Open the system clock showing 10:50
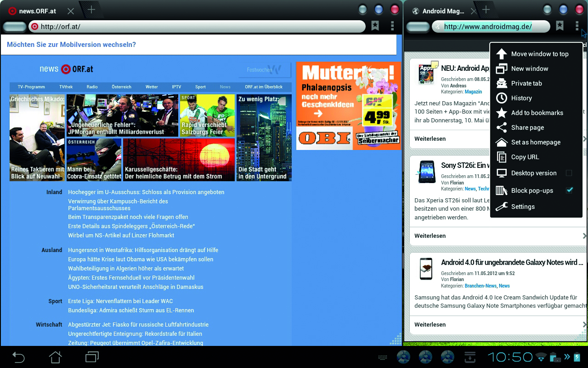This screenshot has width=588, height=368. 510,357
